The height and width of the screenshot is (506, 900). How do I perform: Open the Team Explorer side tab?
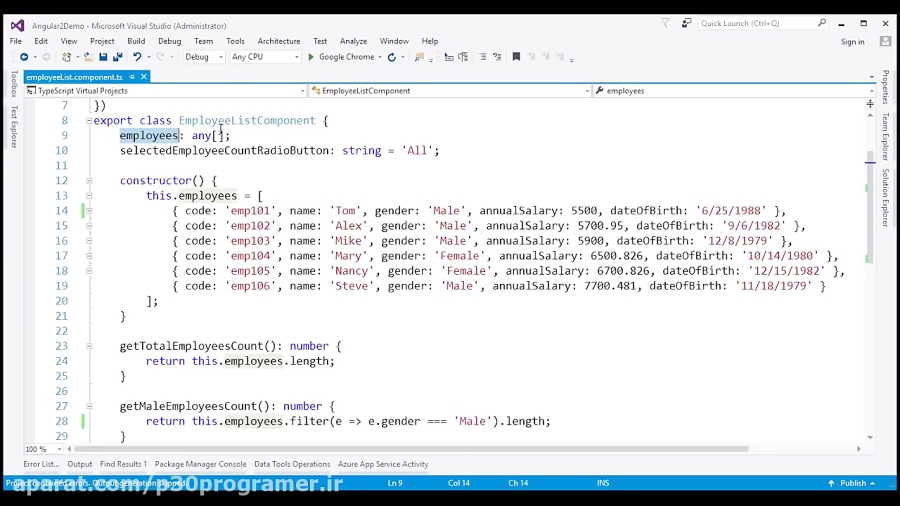(x=886, y=137)
